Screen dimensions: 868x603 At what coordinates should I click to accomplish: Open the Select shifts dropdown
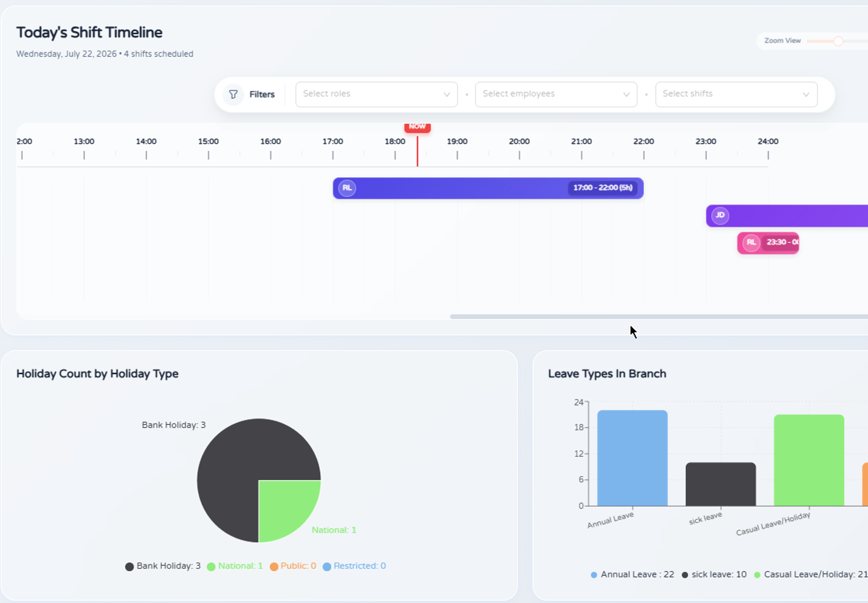[737, 94]
